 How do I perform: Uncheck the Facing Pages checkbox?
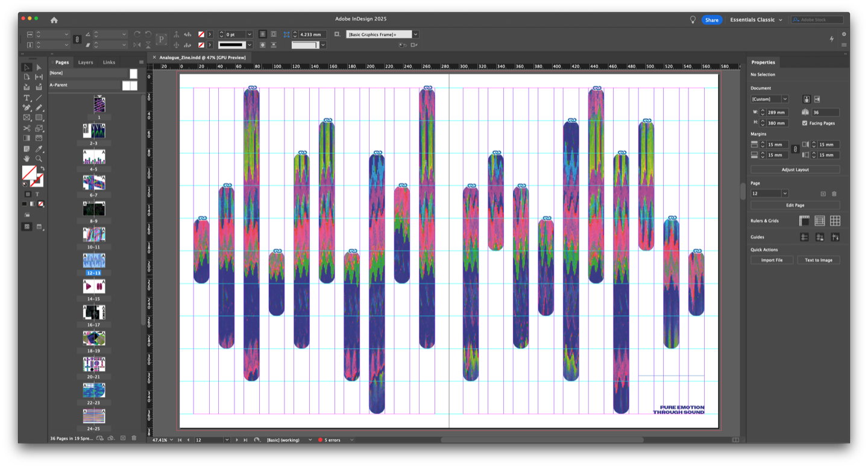tap(805, 123)
